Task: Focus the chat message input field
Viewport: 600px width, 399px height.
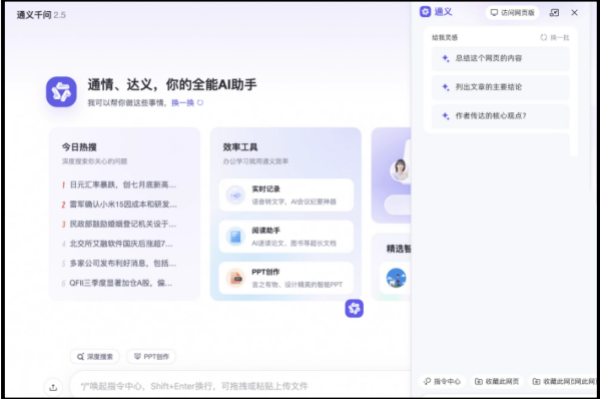Action: pyautogui.click(x=240, y=386)
